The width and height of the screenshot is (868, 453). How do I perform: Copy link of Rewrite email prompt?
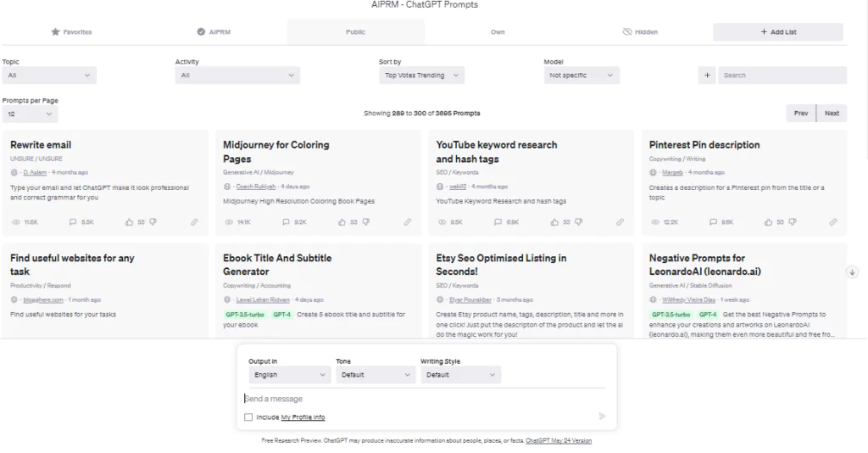194,222
